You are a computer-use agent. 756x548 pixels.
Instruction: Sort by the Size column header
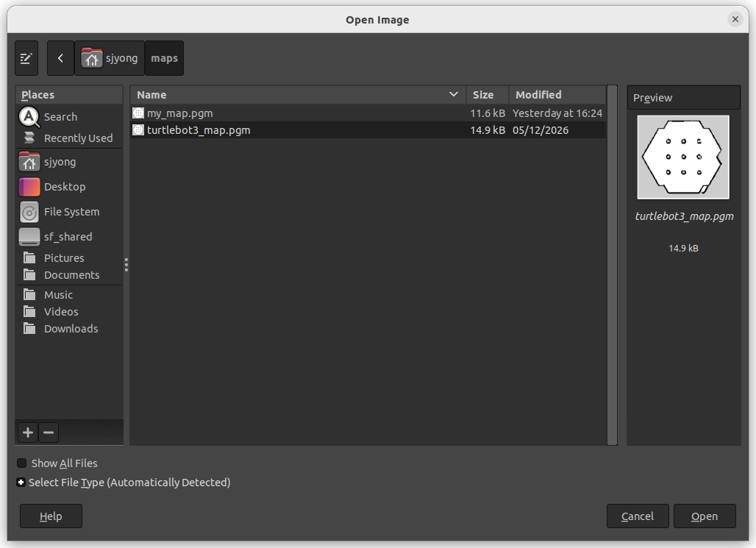pos(488,95)
